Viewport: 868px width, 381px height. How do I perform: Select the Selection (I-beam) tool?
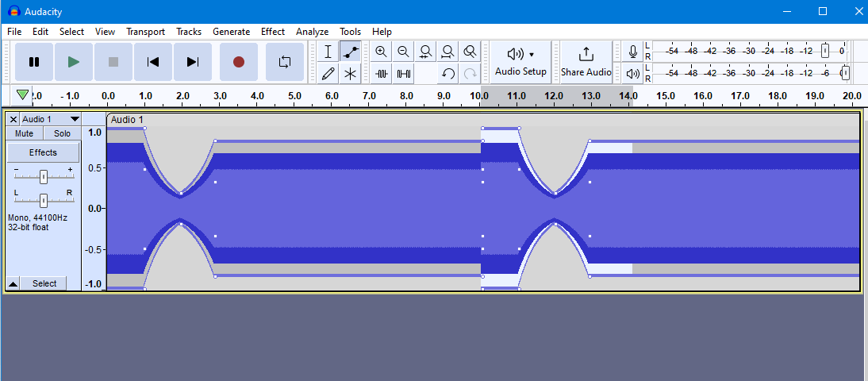point(328,52)
